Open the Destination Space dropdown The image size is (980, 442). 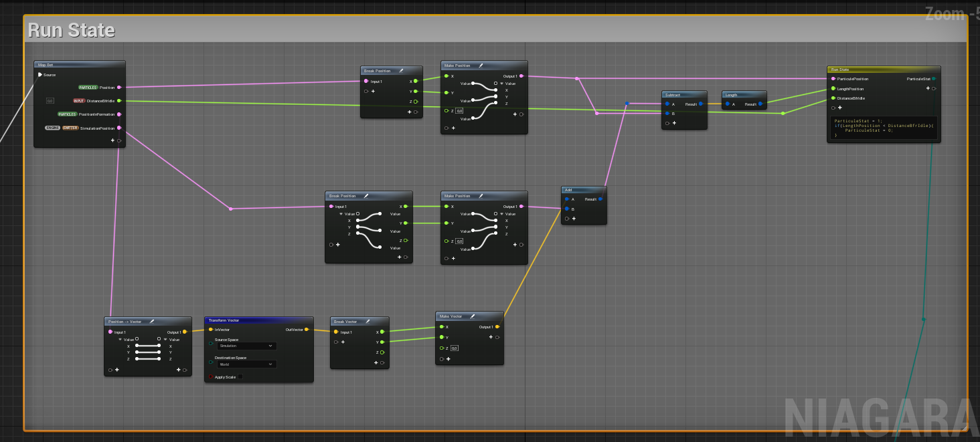[x=246, y=364]
